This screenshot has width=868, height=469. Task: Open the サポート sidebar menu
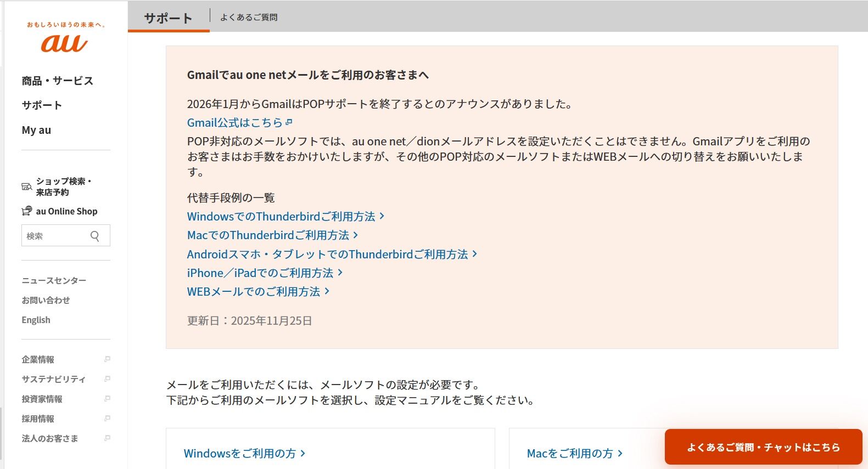(x=42, y=105)
